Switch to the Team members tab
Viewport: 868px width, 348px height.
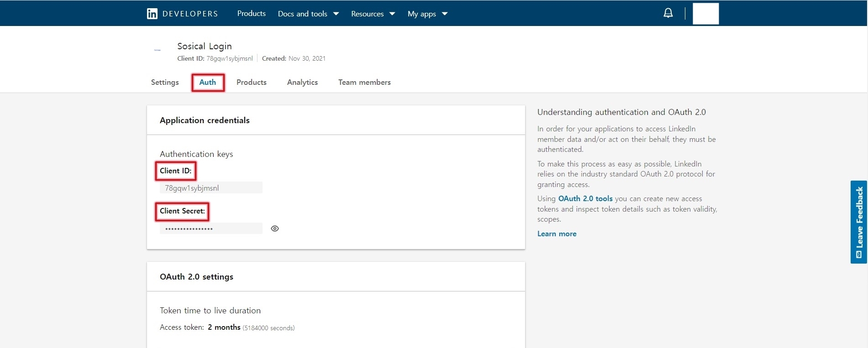(x=364, y=82)
